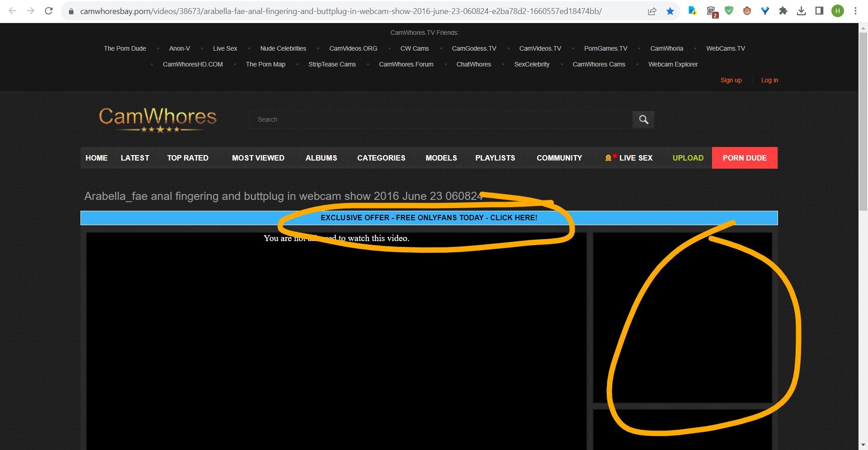Click the padlock site info icon
Image resolution: width=868 pixels, height=450 pixels.
tap(71, 11)
